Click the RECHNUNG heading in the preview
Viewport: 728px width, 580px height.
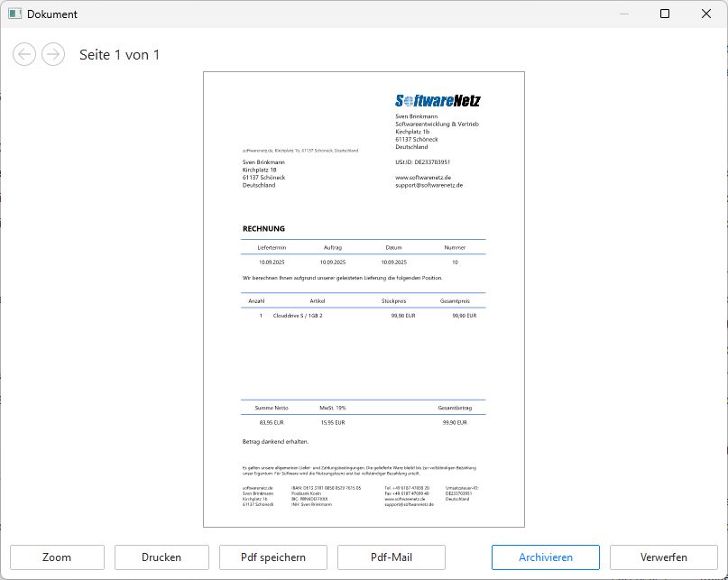pos(263,229)
